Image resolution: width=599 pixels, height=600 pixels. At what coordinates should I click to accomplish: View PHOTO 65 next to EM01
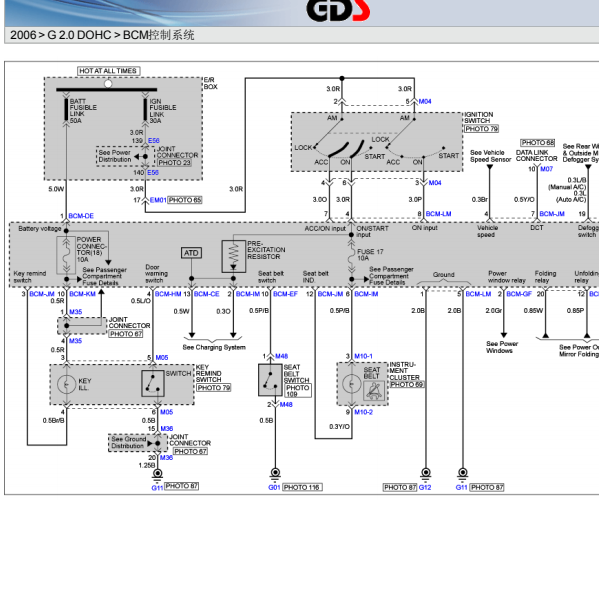[x=185, y=200]
